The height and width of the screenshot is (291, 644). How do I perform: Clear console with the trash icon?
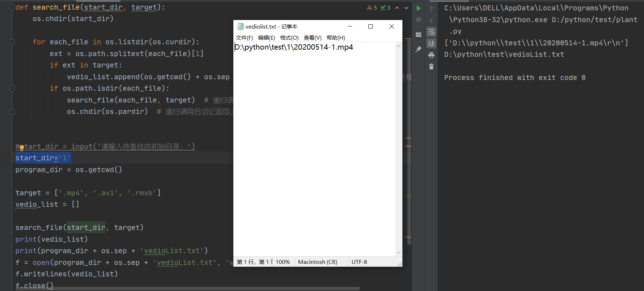pos(431,67)
